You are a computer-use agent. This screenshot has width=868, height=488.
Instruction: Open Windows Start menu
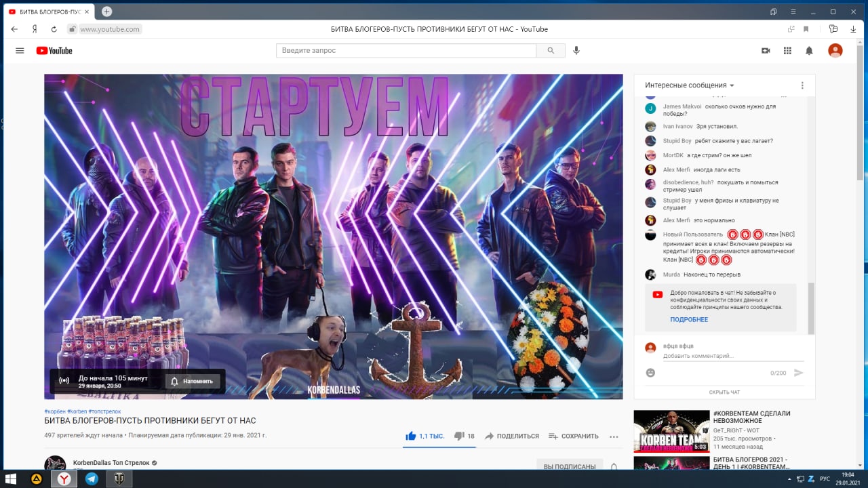[x=11, y=479]
